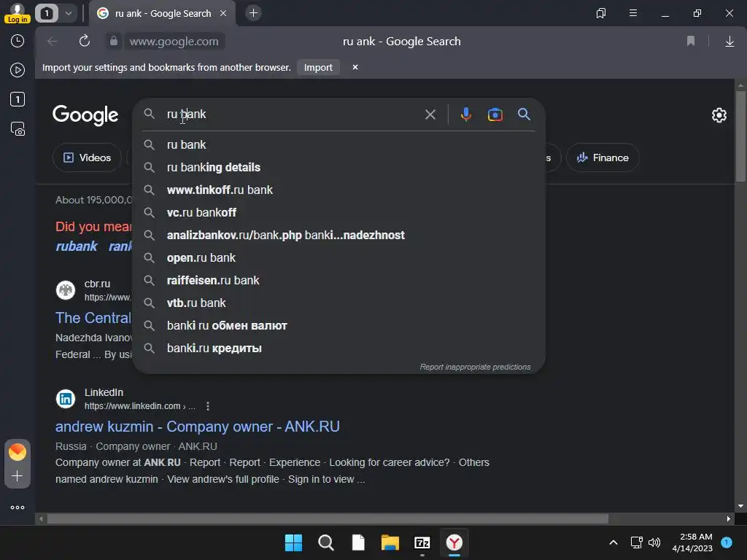Screen dimensions: 747x560
Task: Choose suggestion 'ru bank'
Action: tap(338, 145)
